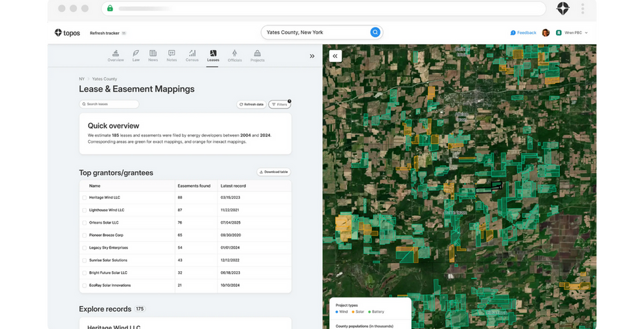Switch to the Census tab

[x=192, y=55]
